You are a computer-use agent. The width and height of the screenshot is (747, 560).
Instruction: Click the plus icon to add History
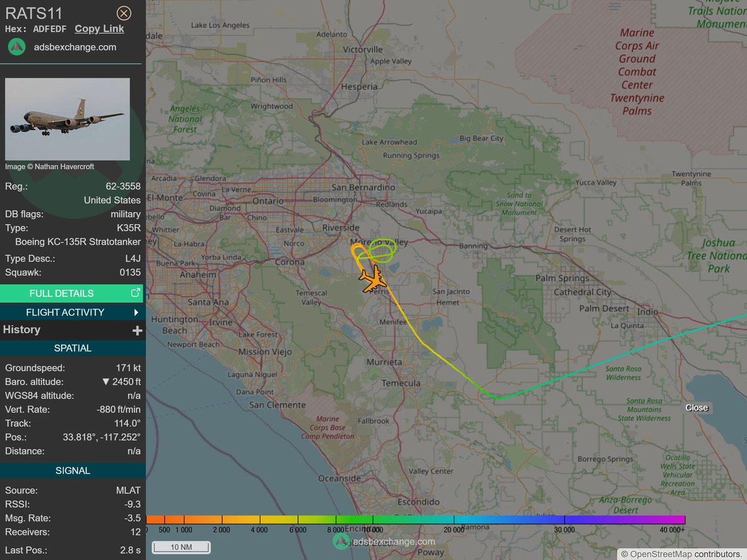(x=138, y=330)
